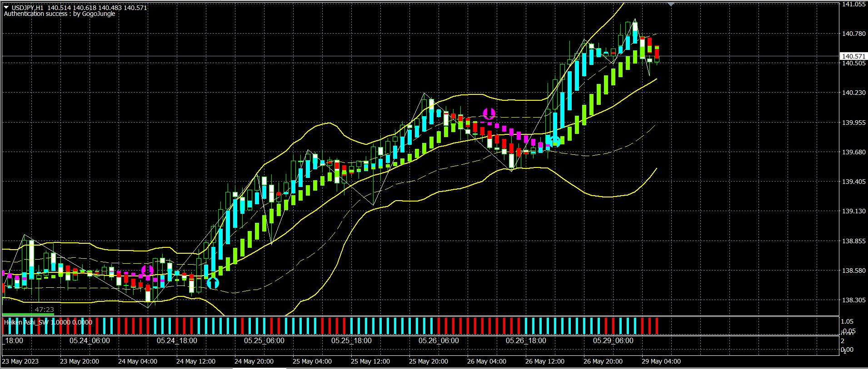Click the 23 May 2023 date label

click(20, 362)
